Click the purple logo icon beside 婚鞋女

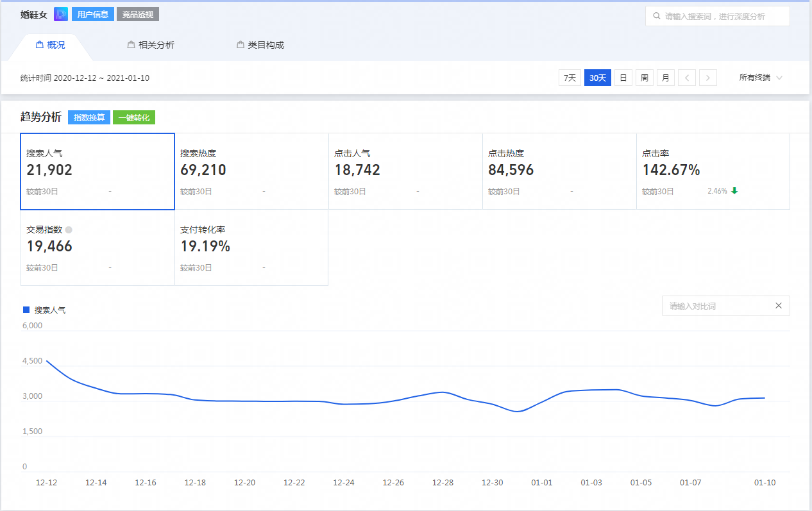point(61,14)
